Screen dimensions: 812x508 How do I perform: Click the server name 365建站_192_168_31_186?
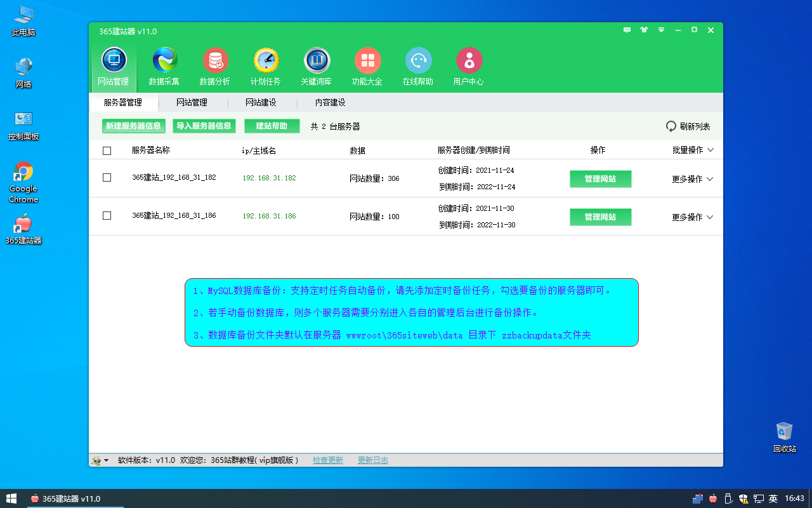(174, 216)
